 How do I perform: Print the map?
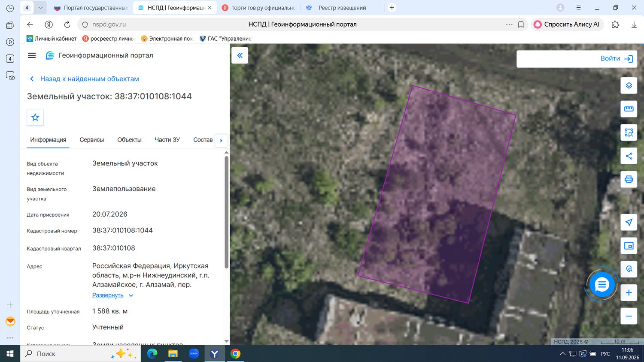629,179
